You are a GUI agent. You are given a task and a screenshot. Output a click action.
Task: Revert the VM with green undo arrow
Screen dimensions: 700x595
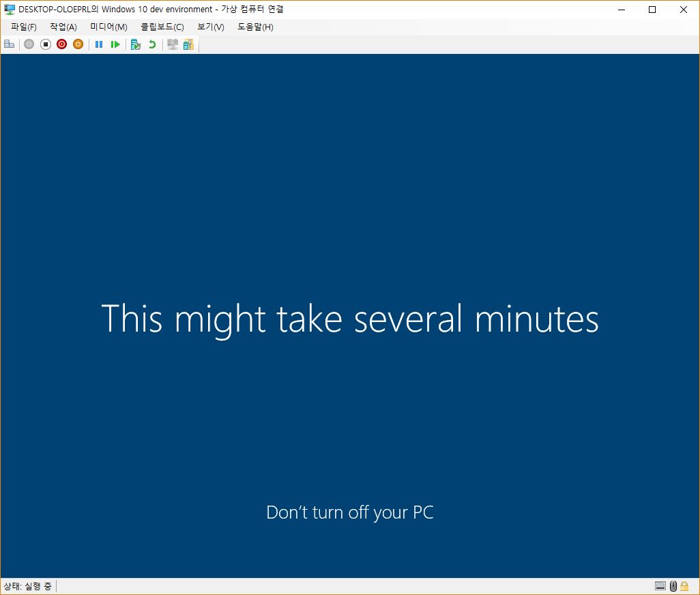click(152, 44)
